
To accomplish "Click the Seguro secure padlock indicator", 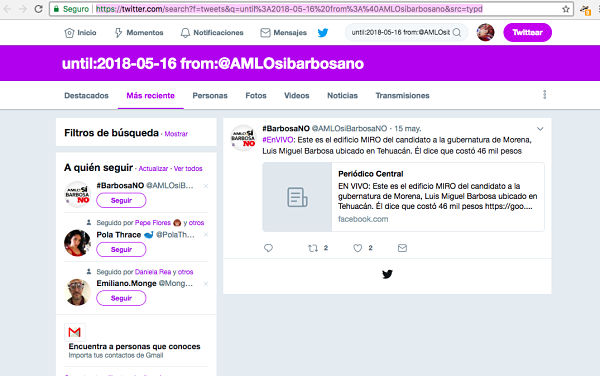I will click(x=71, y=9).
